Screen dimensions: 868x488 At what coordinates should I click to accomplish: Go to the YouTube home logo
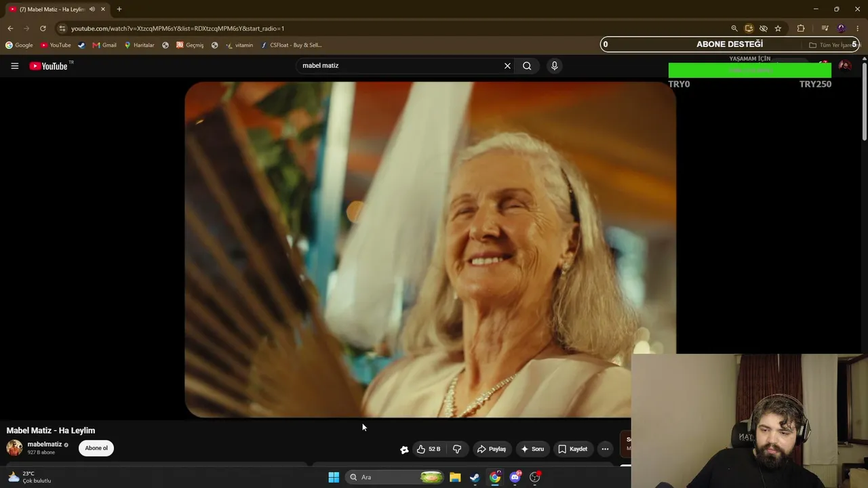pos(49,66)
